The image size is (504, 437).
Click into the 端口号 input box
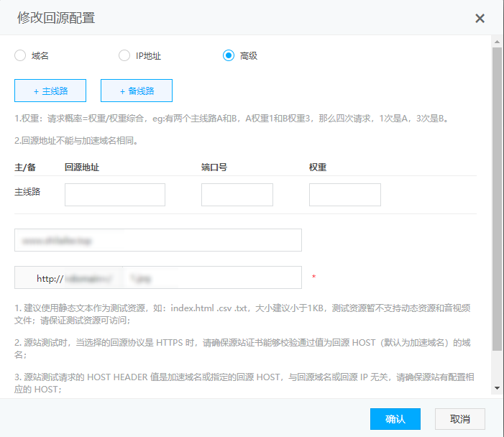click(x=237, y=195)
